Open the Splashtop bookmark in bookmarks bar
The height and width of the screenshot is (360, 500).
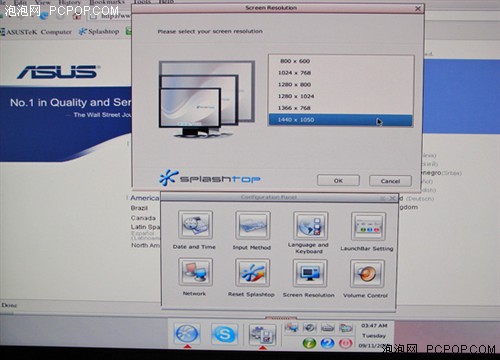click(x=99, y=32)
